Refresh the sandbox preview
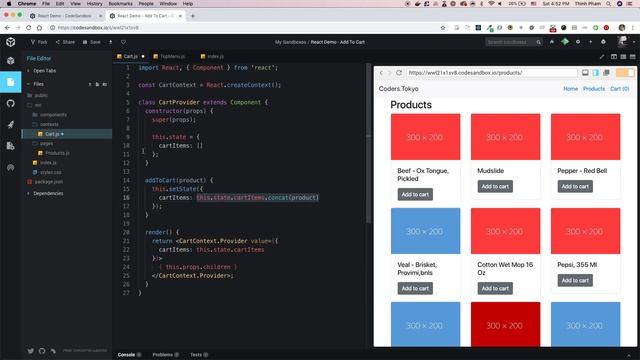Screen dimensions: 640x360 click(x=399, y=73)
